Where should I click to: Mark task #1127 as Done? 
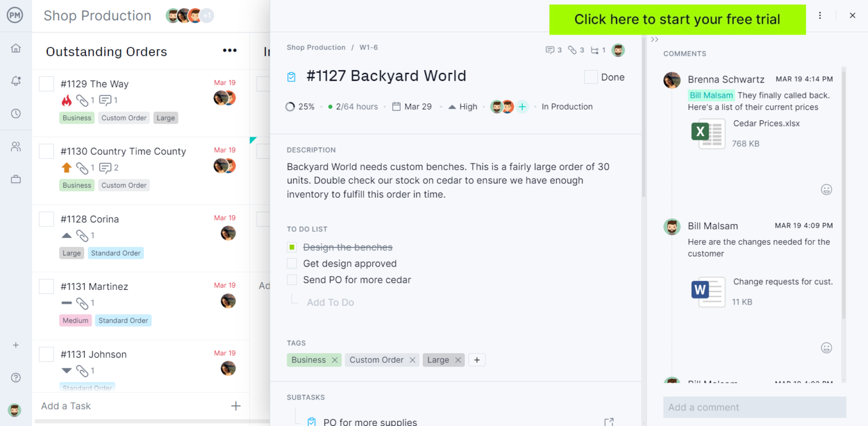coord(591,77)
